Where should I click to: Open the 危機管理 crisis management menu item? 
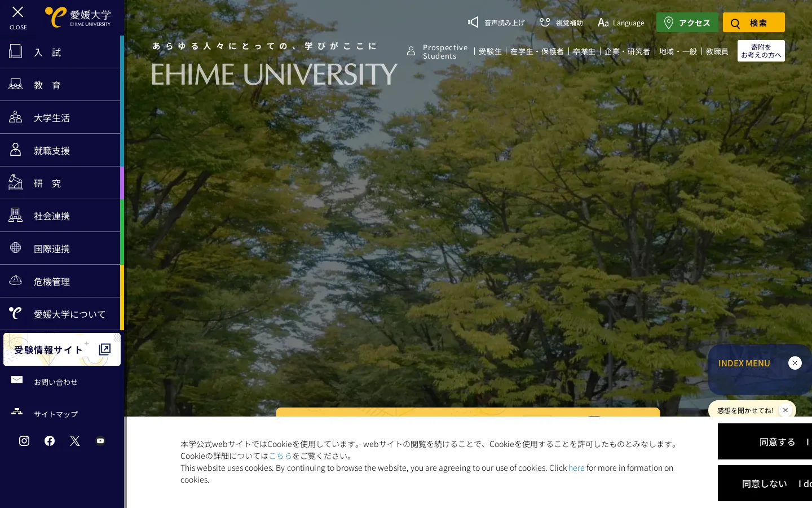pyautogui.click(x=60, y=281)
